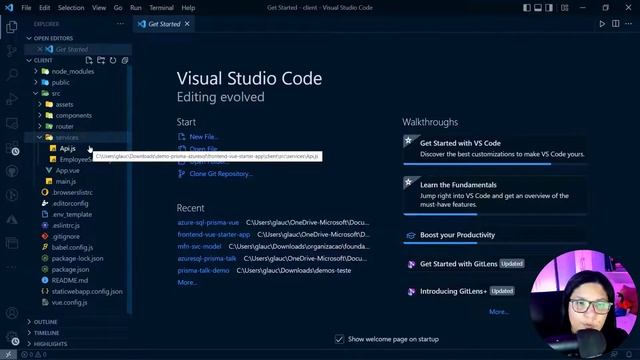Open notifications bell in status bar
640x360 pixels.
629,355
